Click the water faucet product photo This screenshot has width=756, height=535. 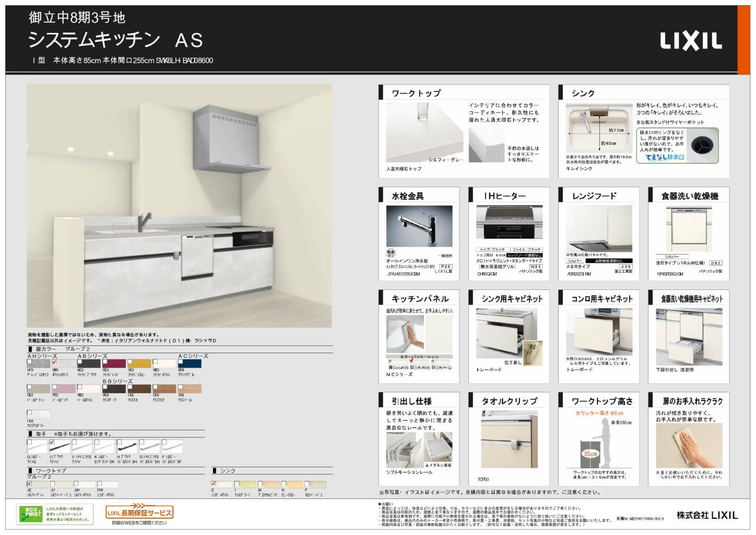(x=419, y=226)
